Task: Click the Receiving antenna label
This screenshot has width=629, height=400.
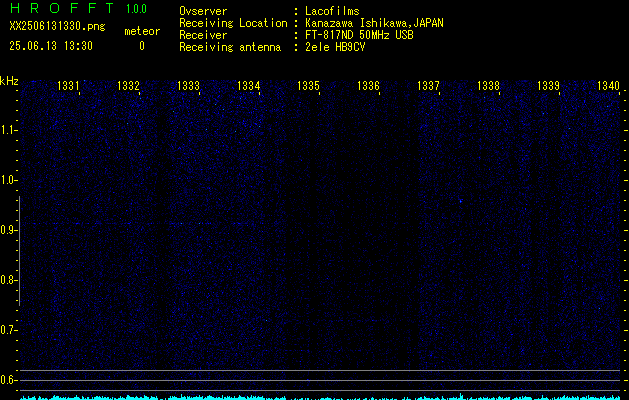Action: (230, 47)
